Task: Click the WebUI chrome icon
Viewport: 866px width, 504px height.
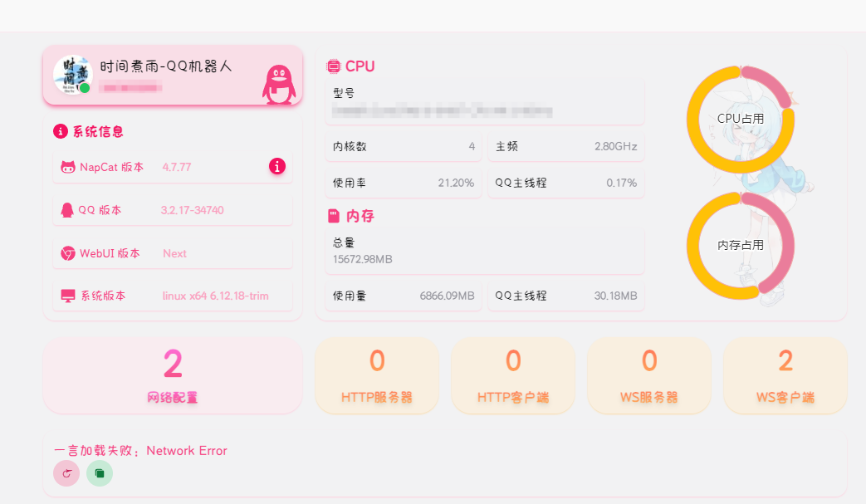Action: click(68, 253)
